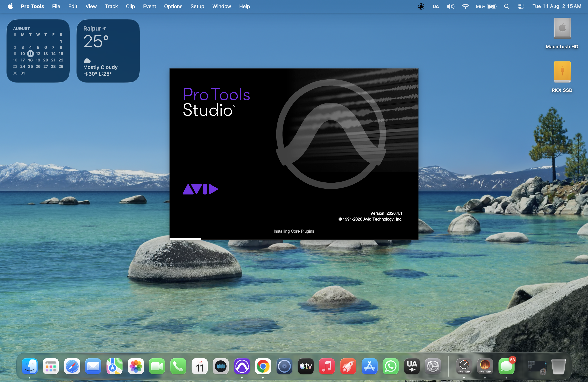588x382 pixels.
Task: Click Mostly Cloudy text in weather widget
Action: (100, 67)
